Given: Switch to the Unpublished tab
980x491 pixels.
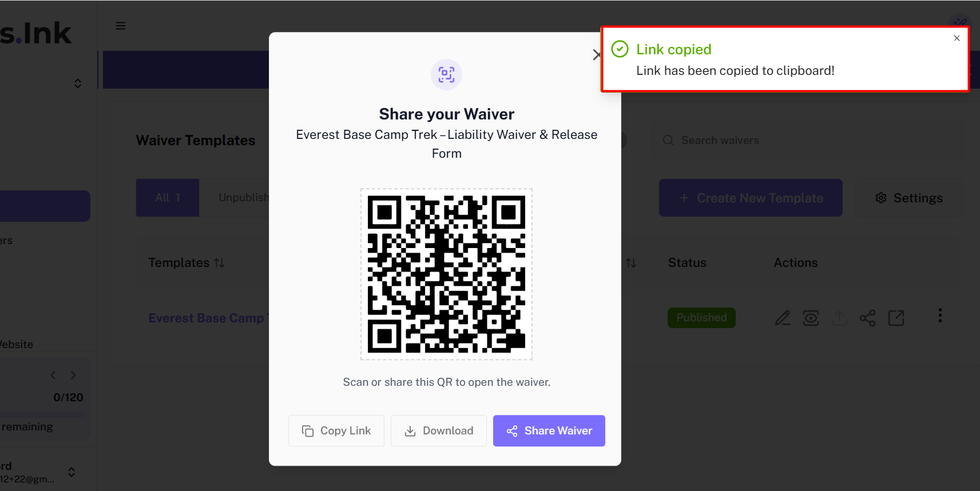Looking at the screenshot, I should coord(243,198).
